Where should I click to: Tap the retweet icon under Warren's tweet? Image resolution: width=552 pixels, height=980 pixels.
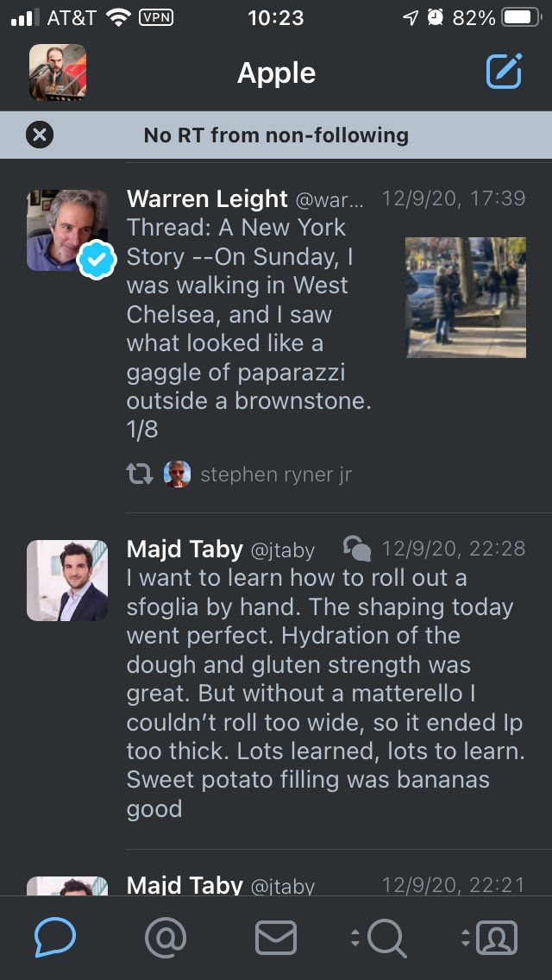tap(139, 474)
